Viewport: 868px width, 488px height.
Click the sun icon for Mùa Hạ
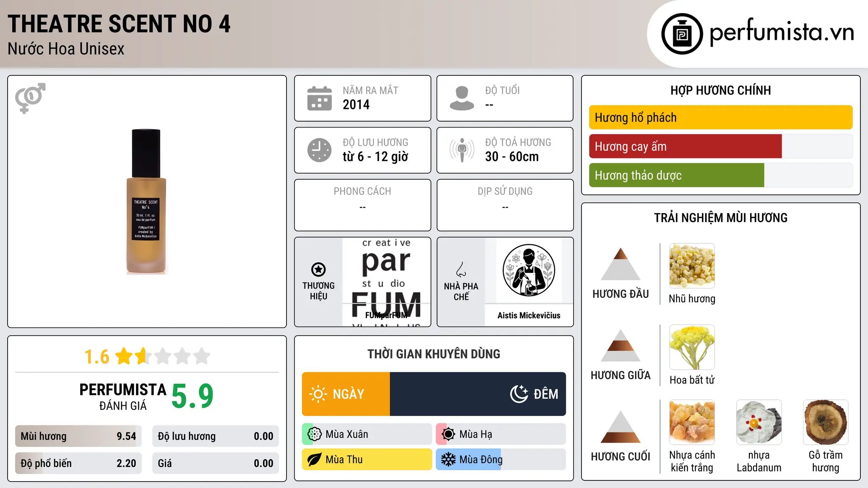coord(448,434)
